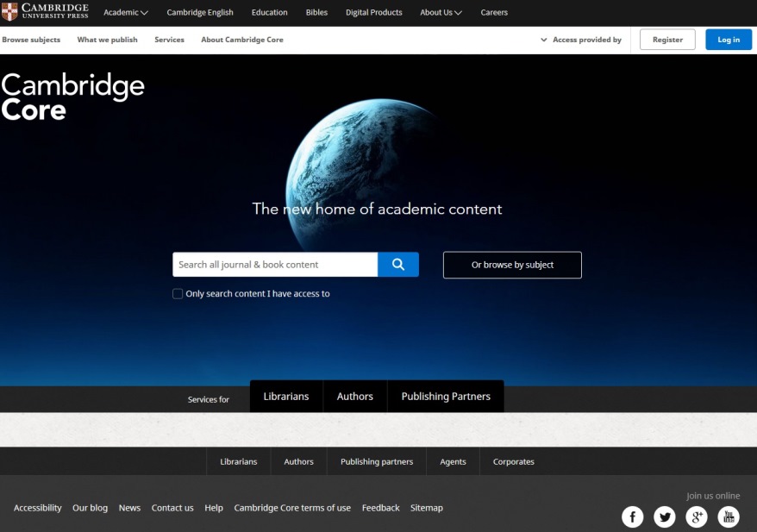Image resolution: width=757 pixels, height=532 pixels.
Task: Click the Log in button
Action: [x=729, y=40]
